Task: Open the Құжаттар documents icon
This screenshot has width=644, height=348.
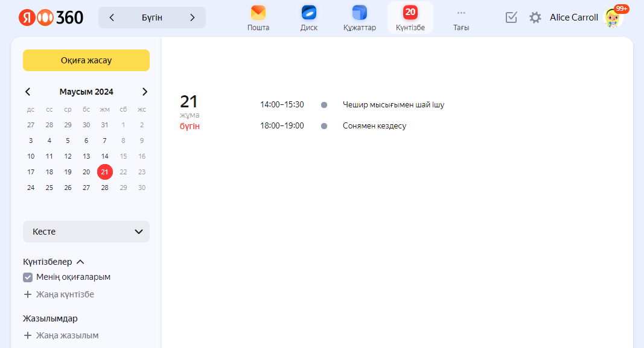Action: point(359,13)
